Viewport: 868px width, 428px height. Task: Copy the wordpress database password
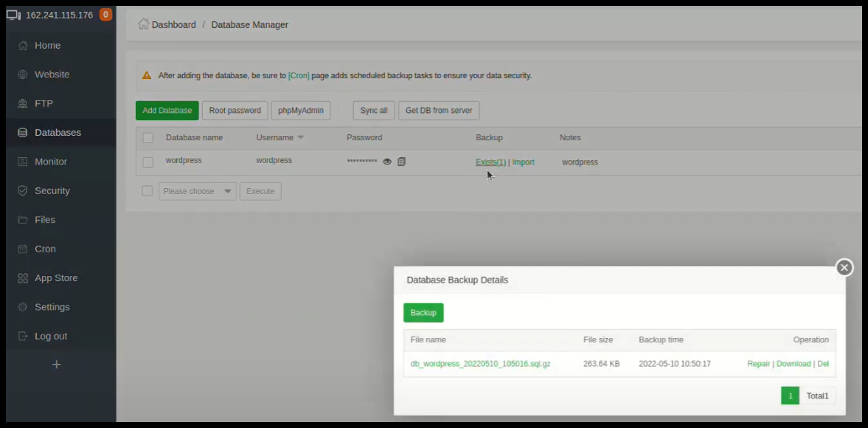[402, 162]
